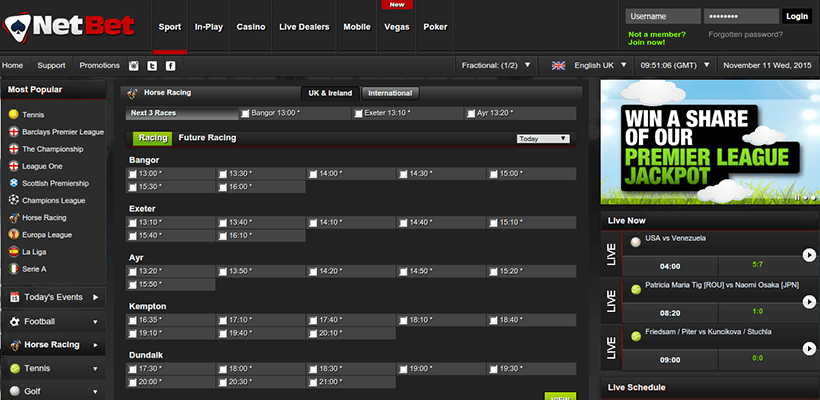Click the Login button
Image resolution: width=820 pixels, height=400 pixels.
[x=796, y=16]
